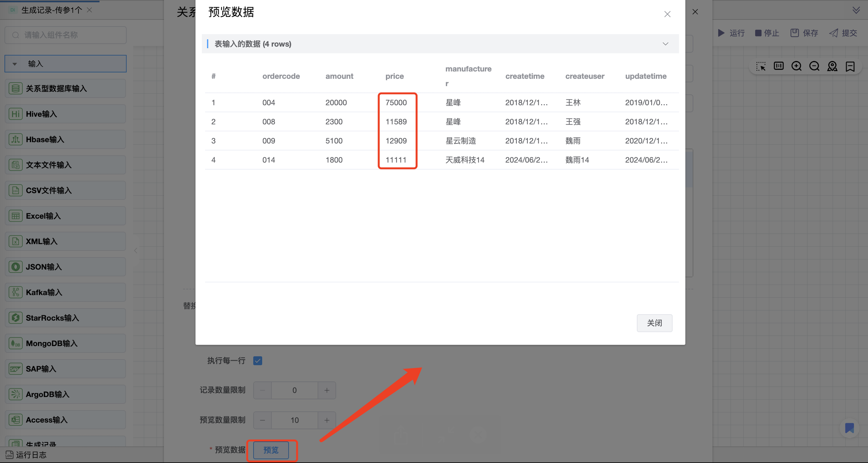Click the 预览 button
The image size is (868, 463).
(271, 450)
